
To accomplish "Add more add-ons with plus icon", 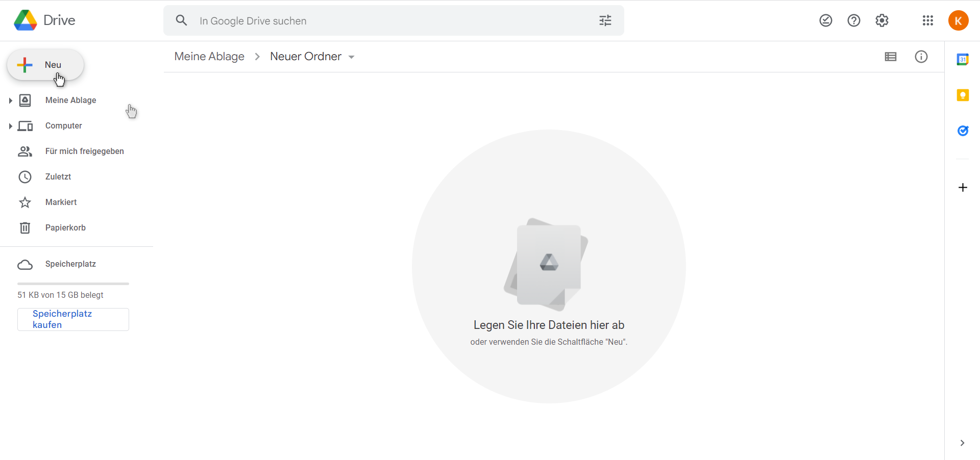I will pyautogui.click(x=963, y=188).
